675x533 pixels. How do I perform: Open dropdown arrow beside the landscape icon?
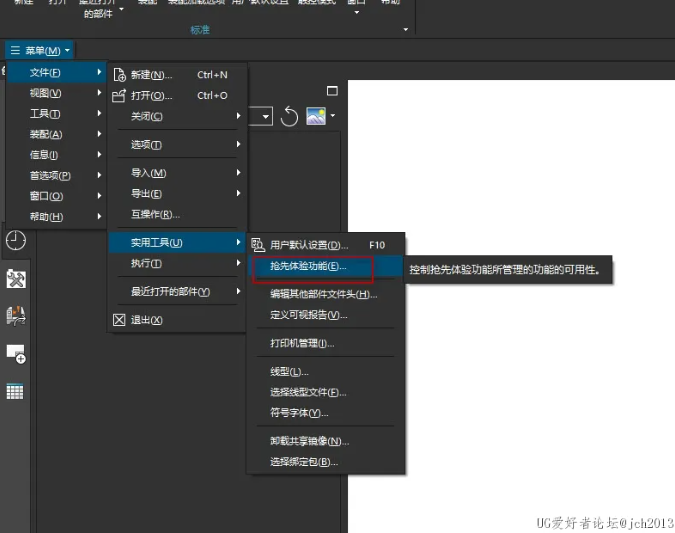pyautogui.click(x=333, y=116)
